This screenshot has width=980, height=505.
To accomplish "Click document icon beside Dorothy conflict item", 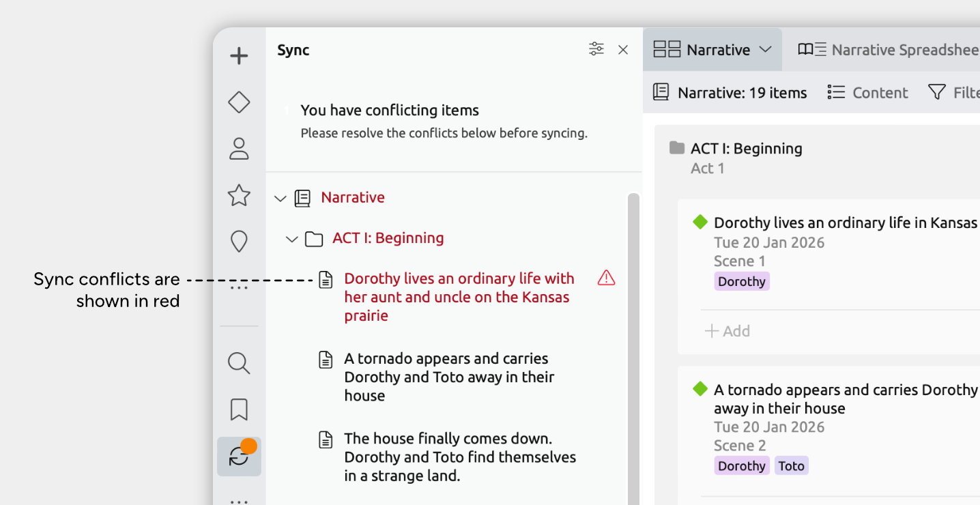I will (x=326, y=279).
